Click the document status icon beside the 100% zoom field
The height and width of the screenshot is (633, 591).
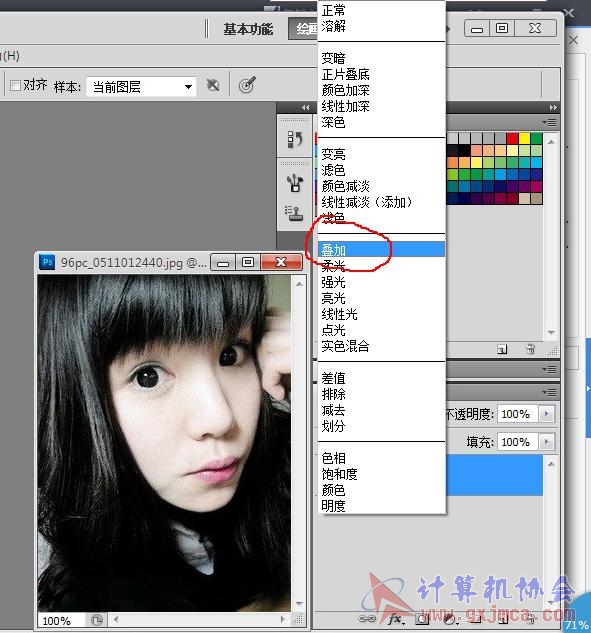pyautogui.click(x=96, y=620)
